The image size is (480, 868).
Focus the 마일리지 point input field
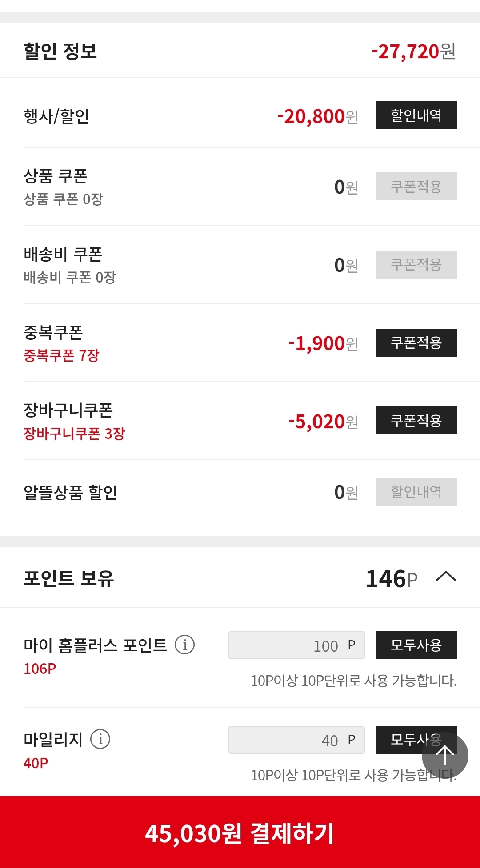pyautogui.click(x=296, y=740)
